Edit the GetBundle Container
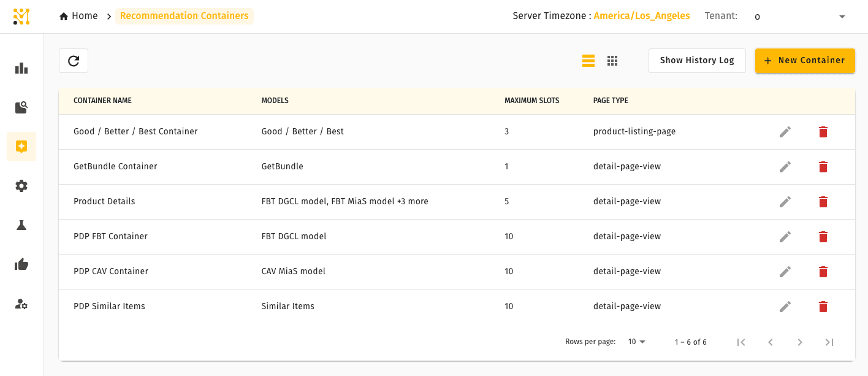Image resolution: width=868 pixels, height=376 pixels. point(785,167)
